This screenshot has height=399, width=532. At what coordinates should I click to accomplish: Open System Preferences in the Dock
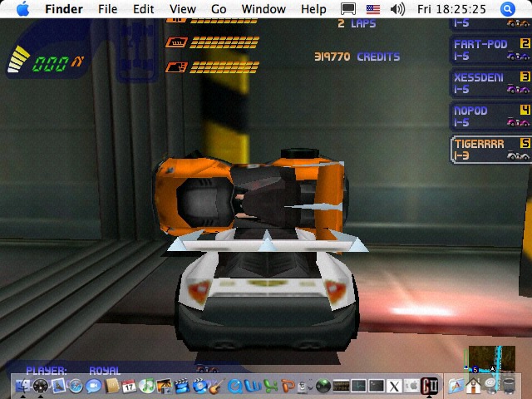(x=411, y=386)
